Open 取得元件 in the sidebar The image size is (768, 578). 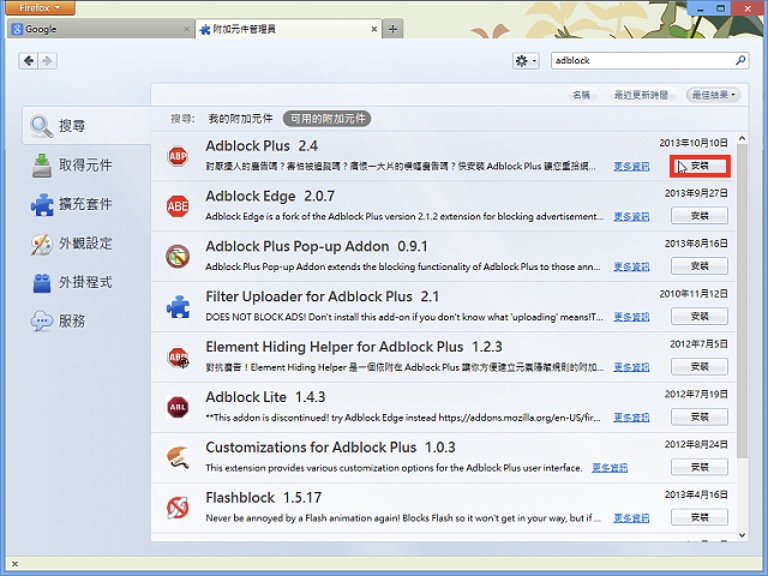click(x=86, y=165)
